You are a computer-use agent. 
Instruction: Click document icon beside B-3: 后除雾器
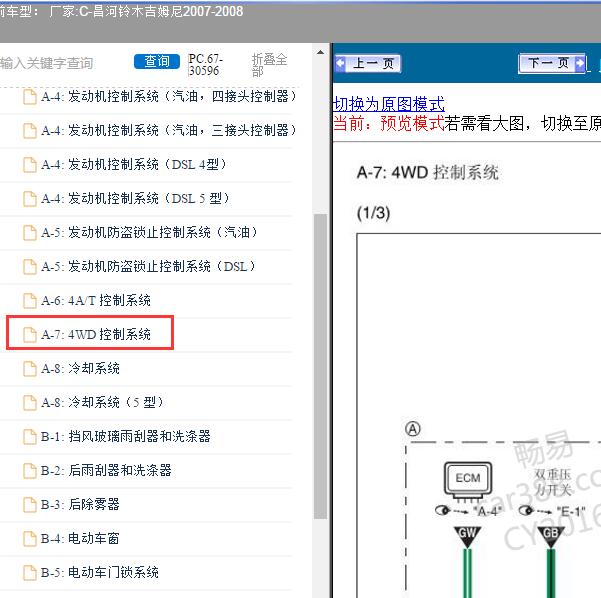tap(30, 505)
